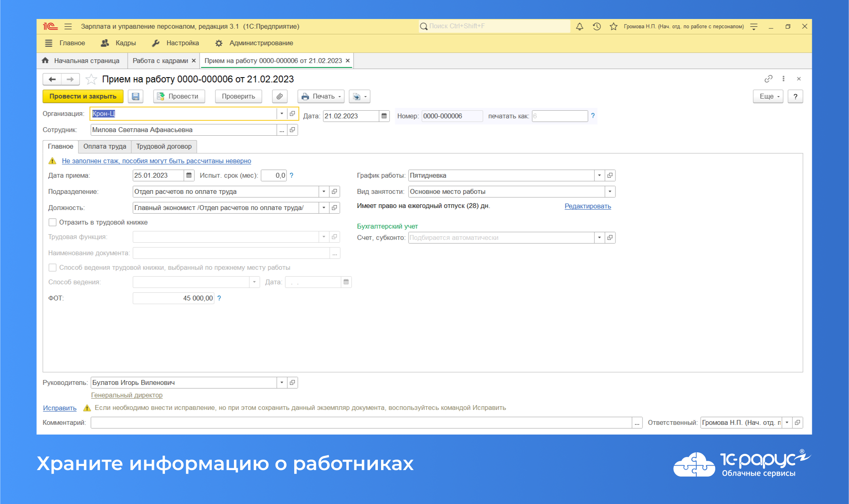Open notifications via the bell icon
Screen dimensions: 849x504
[x=579, y=26]
